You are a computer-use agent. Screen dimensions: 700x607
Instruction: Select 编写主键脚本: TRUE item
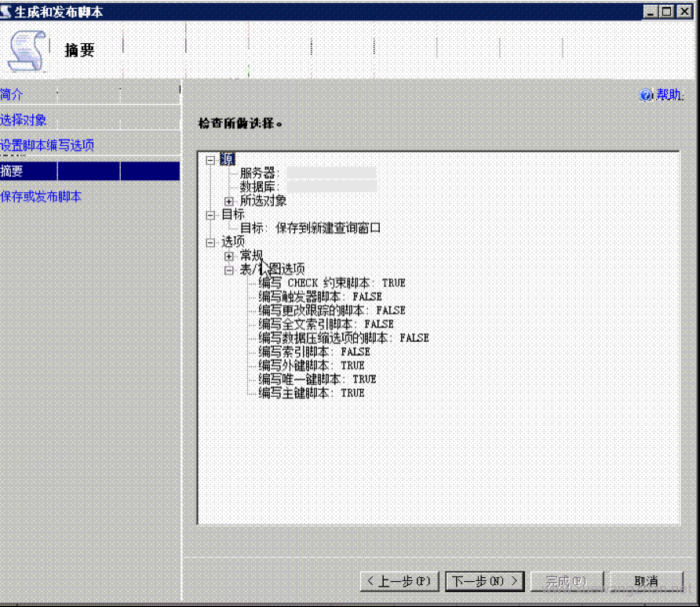coord(312,392)
